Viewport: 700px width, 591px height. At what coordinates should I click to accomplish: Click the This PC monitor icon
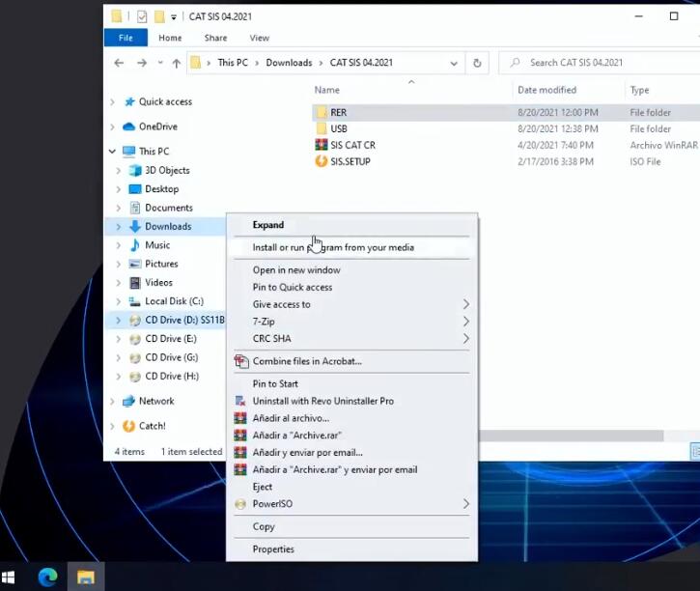pos(129,152)
